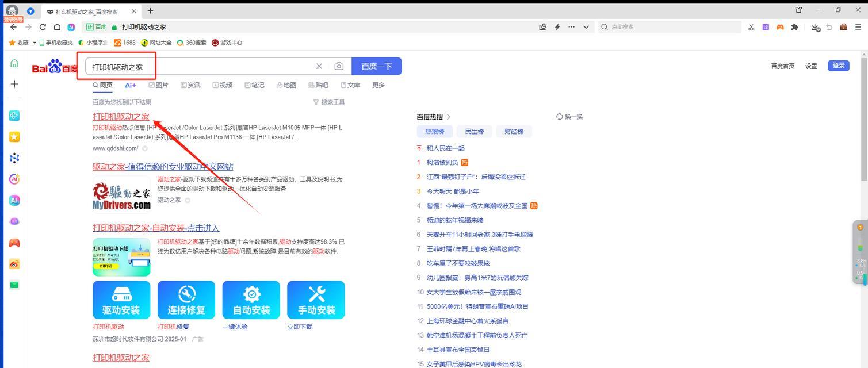Open the skin shirt icon in title bar
Image resolution: width=868 pixels, height=368 pixels.
pos(798,10)
